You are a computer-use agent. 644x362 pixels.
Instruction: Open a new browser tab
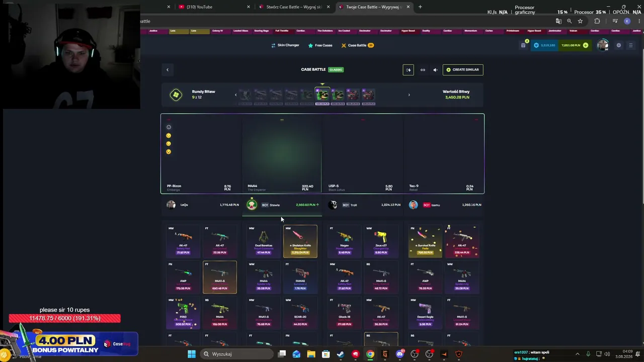tap(420, 7)
